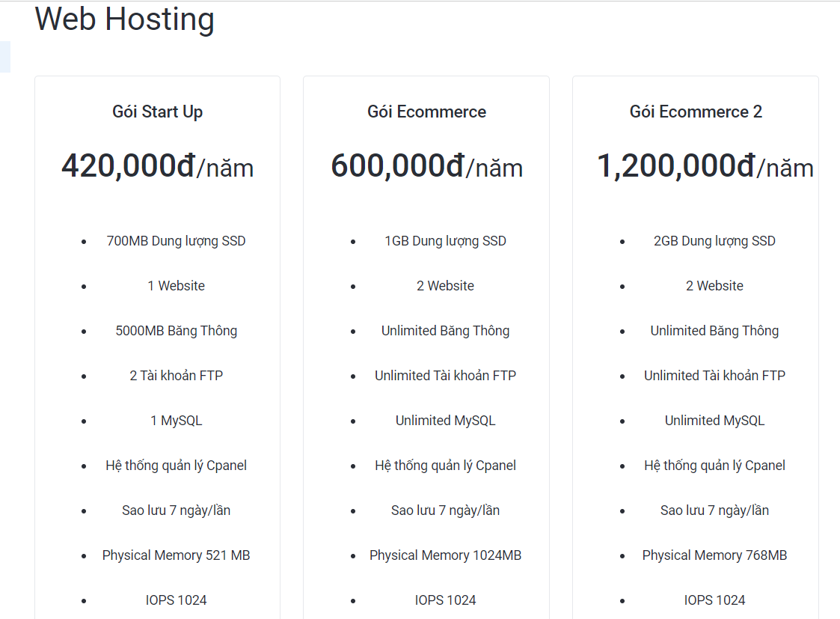Click Hệ thống quản lý Cpanel in Start Up plan
This screenshot has height=619, width=840.
176,466
